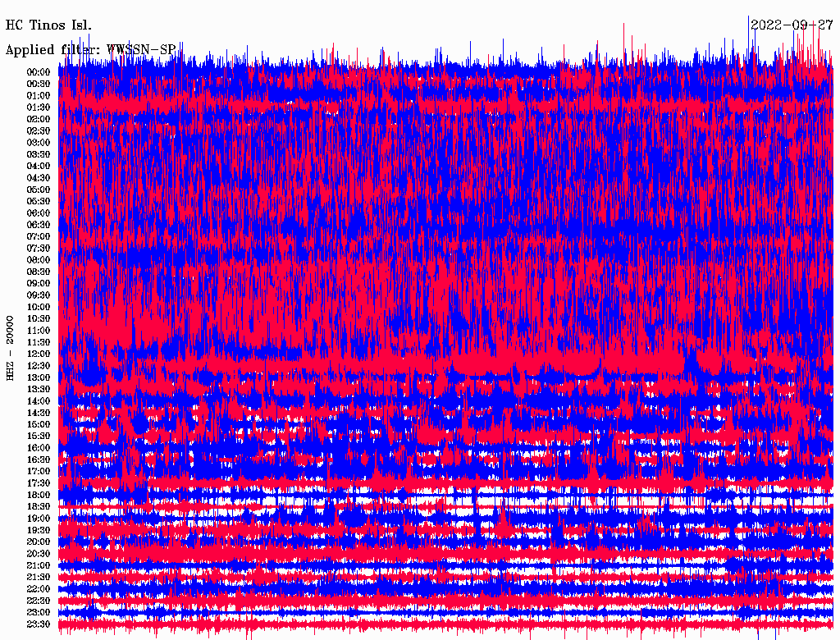Click the '13:00' time label
The height and width of the screenshot is (640, 840).
point(39,377)
